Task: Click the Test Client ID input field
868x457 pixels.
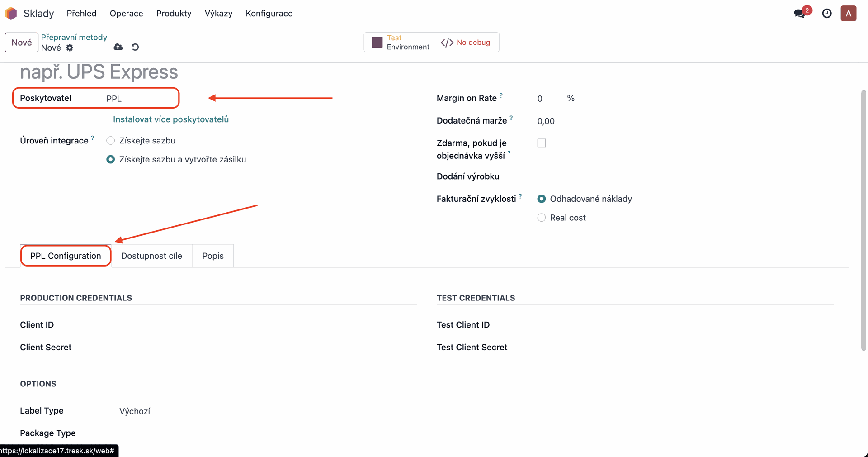Action: tap(685, 325)
